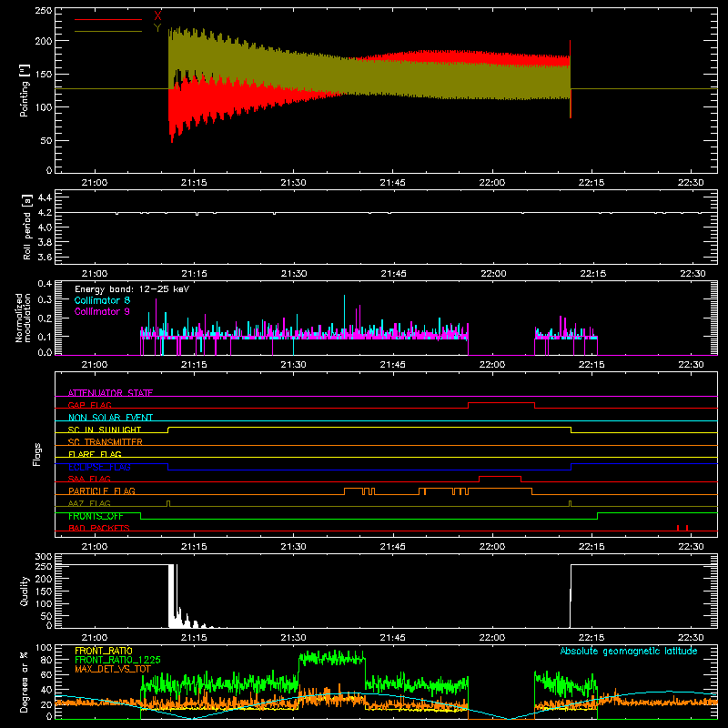This screenshot has height=728, width=728.
Task: Click the 'FRONT_RATIO_1225' legend label
Action: (x=117, y=660)
